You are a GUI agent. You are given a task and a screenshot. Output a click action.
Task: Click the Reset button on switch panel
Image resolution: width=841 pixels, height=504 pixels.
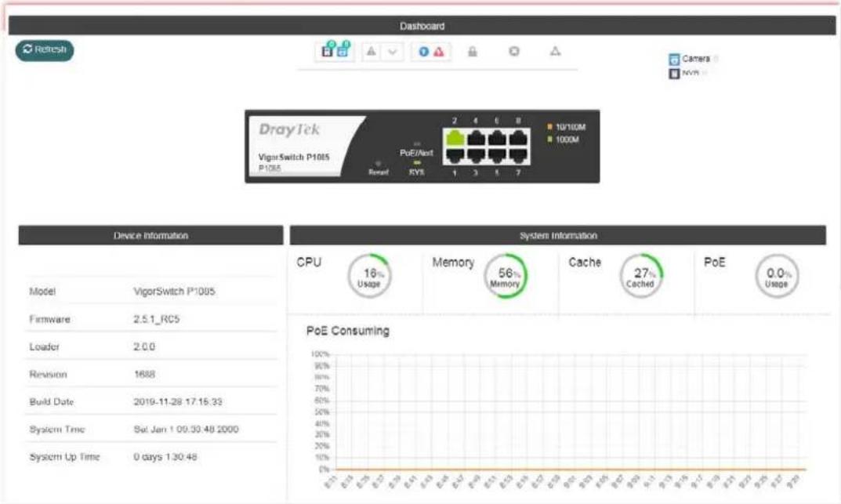378,163
